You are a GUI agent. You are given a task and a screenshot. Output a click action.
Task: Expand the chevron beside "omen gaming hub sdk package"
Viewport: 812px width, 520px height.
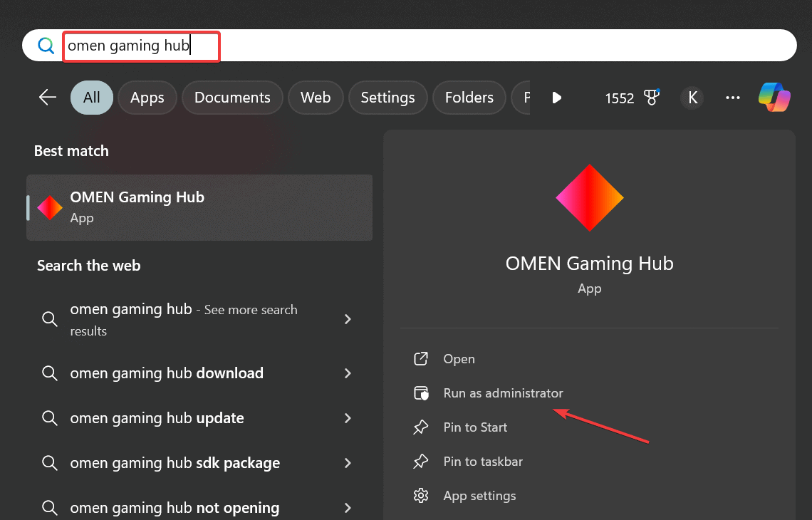[x=348, y=463]
